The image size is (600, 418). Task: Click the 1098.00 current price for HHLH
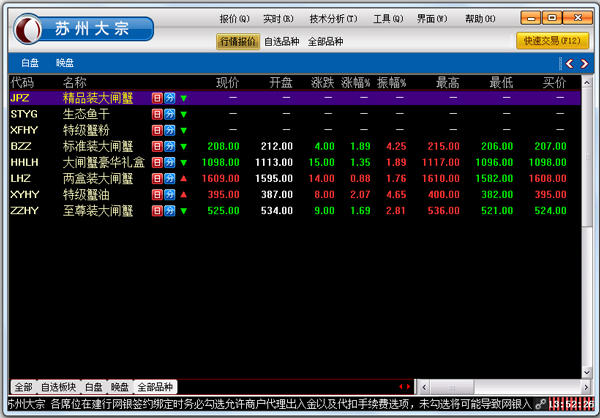pos(220,162)
